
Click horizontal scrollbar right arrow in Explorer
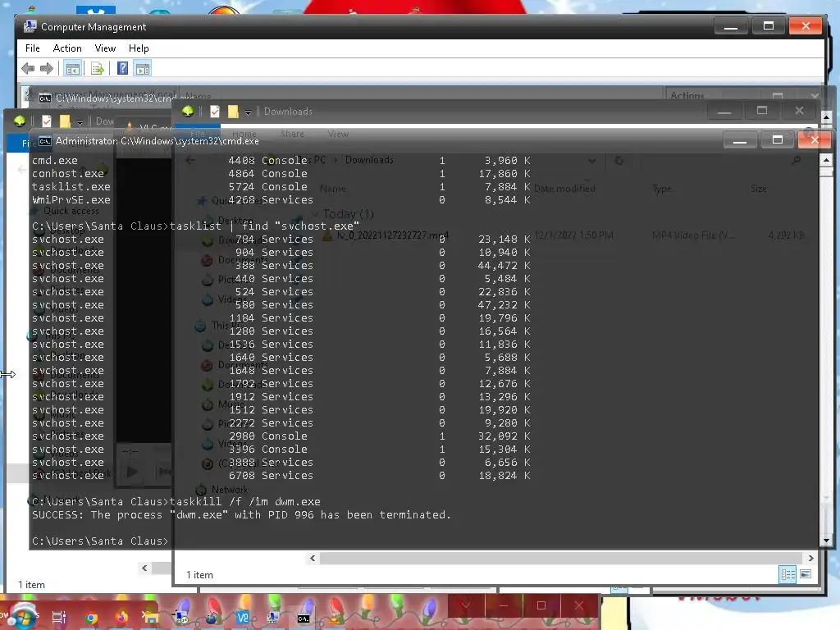[x=810, y=558]
